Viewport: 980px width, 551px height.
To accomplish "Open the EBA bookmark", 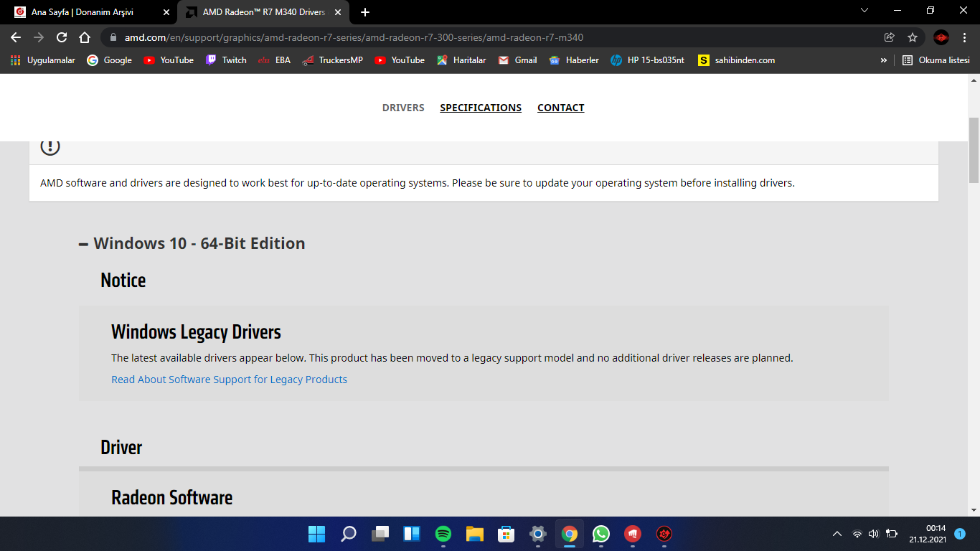I will (274, 60).
